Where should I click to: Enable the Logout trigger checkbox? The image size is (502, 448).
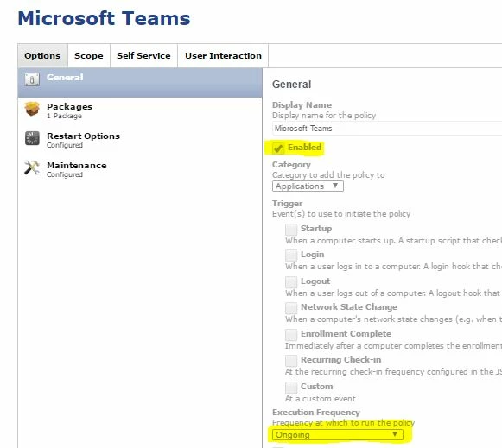[x=291, y=282]
